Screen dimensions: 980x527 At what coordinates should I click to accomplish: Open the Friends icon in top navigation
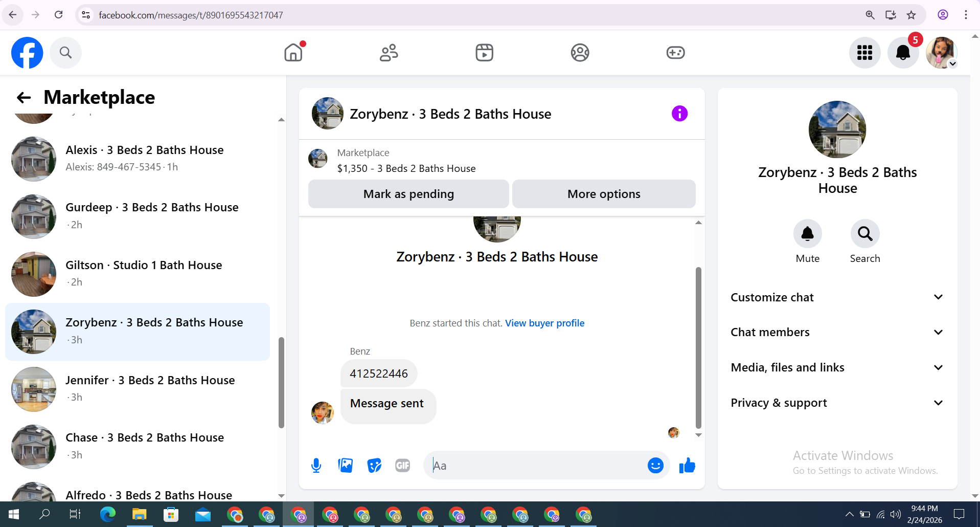point(389,53)
